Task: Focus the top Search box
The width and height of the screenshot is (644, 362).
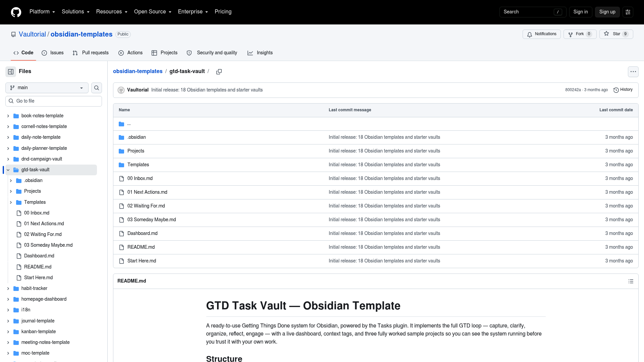Action: tap(533, 12)
